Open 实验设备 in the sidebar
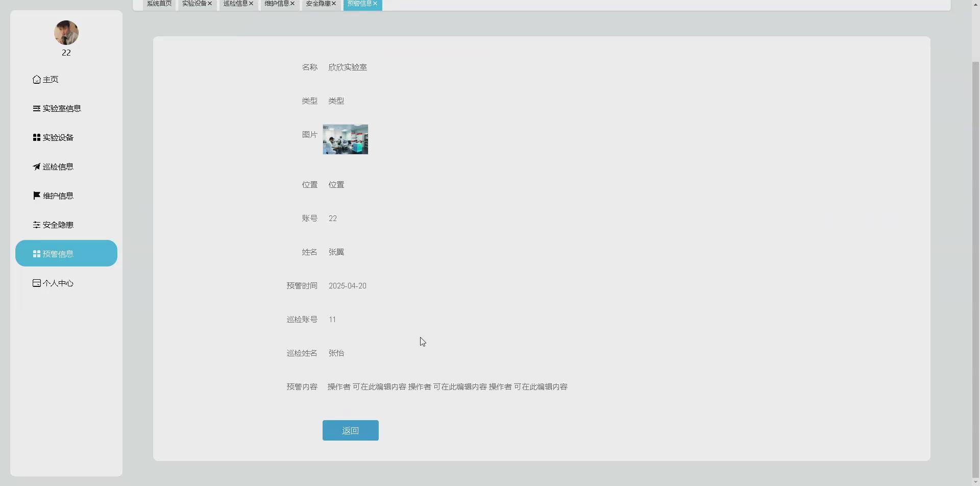 coord(66,138)
